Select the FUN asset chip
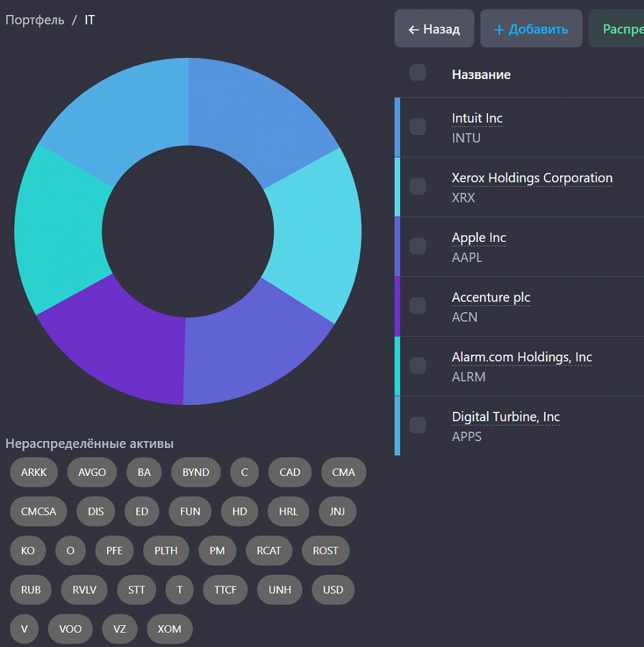This screenshot has height=647, width=644. click(x=189, y=511)
